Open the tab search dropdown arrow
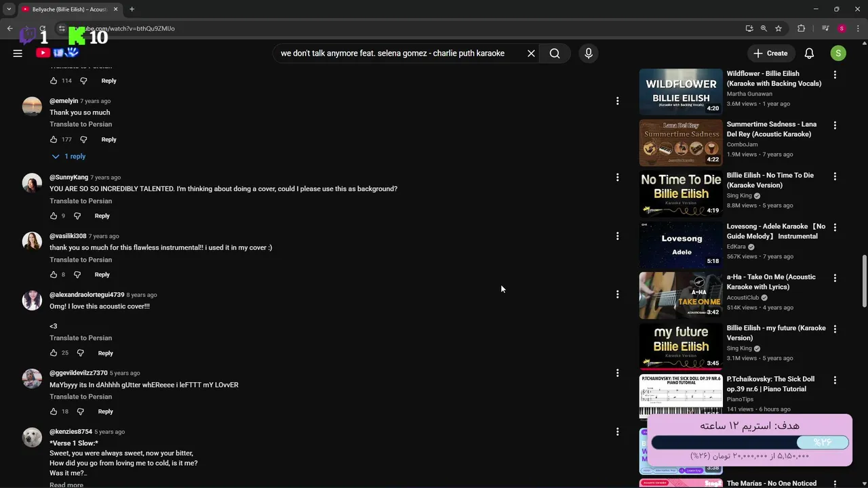868x488 pixels. point(9,9)
